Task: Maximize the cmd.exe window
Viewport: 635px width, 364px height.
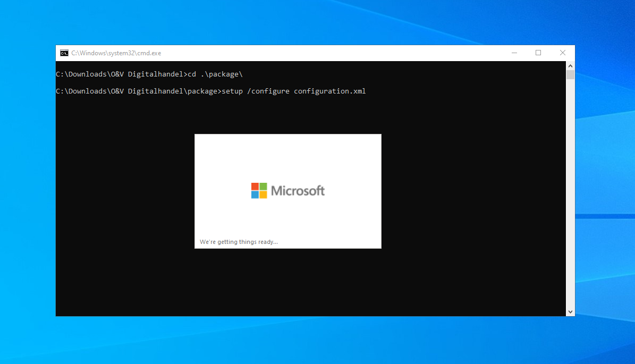Action: pyautogui.click(x=538, y=53)
